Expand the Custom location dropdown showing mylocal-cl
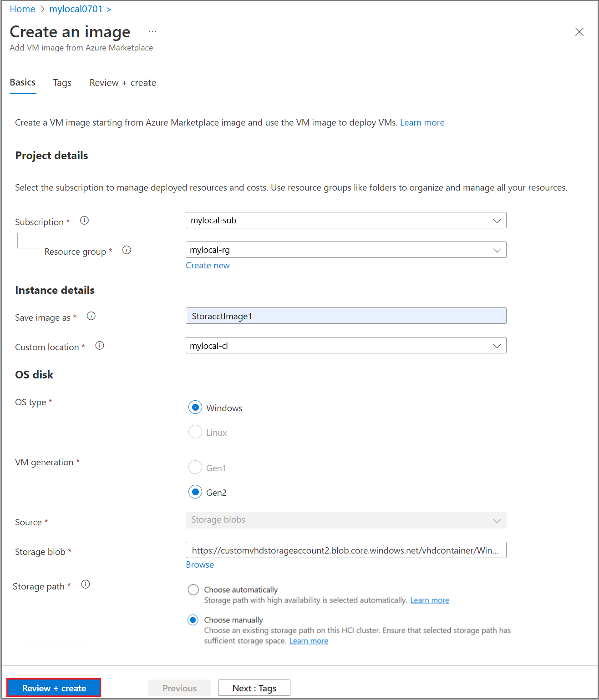This screenshot has height=700, width=599. 346,346
